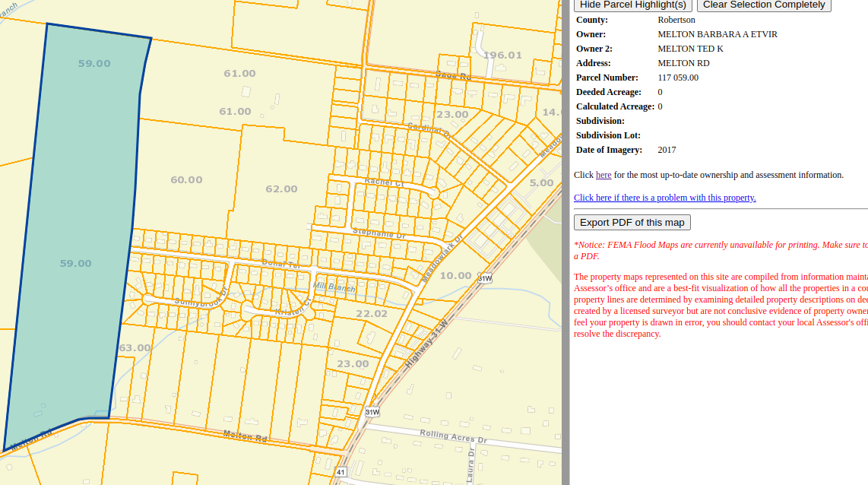Click the lower 61.00 parcel label
This screenshot has height=485, width=868.
click(236, 112)
